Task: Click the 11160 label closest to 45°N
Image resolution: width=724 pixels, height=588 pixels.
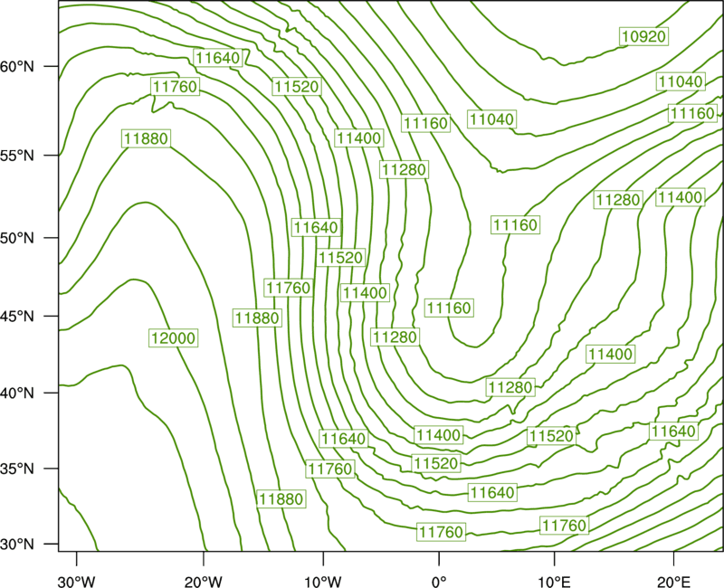Action: [x=449, y=308]
